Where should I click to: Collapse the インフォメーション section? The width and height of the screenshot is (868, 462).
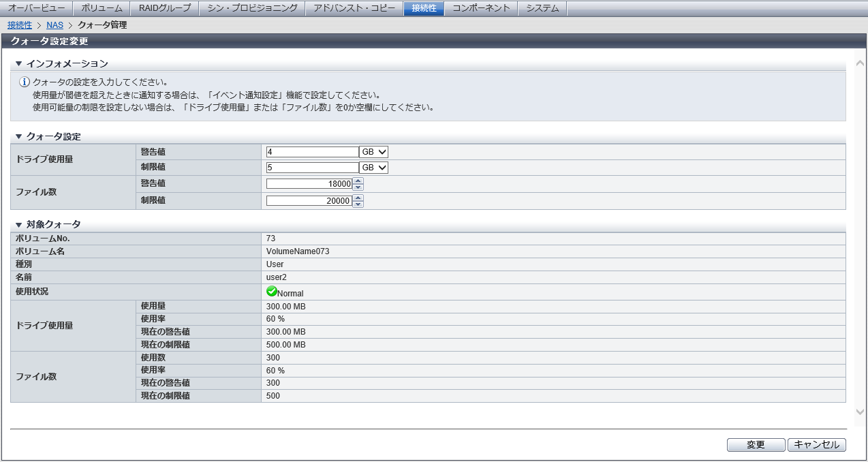pos(18,63)
